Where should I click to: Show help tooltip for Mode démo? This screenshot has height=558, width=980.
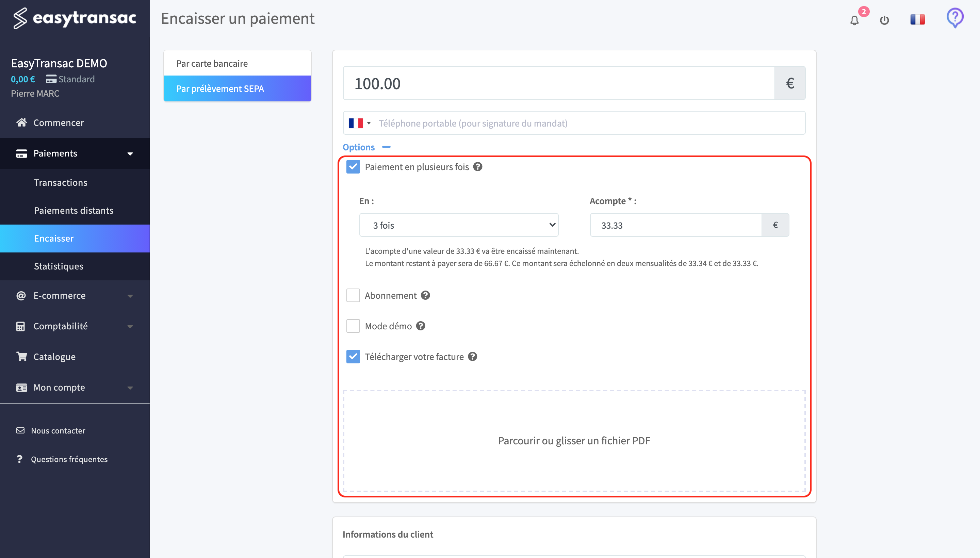[x=421, y=326]
